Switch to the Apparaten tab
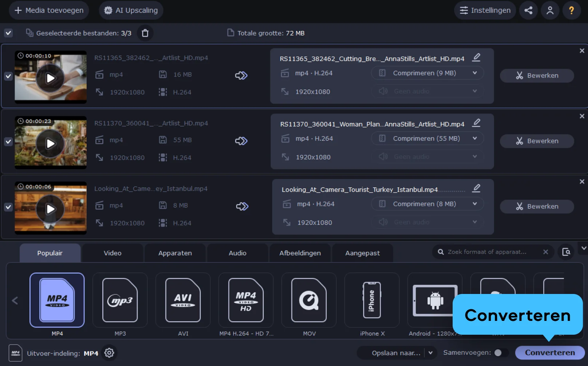Image resolution: width=588 pixels, height=366 pixels. [x=175, y=253]
